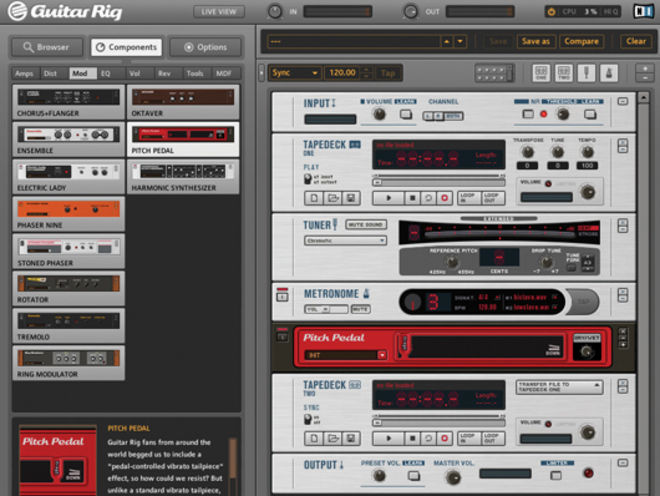
Task: Collapse the Output module
Action: [x=623, y=463]
